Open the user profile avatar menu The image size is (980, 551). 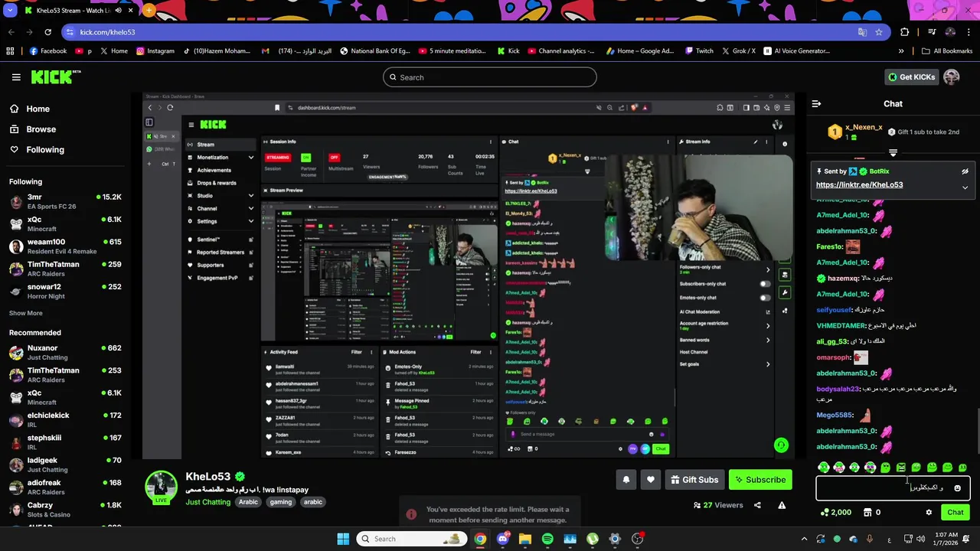tap(952, 77)
